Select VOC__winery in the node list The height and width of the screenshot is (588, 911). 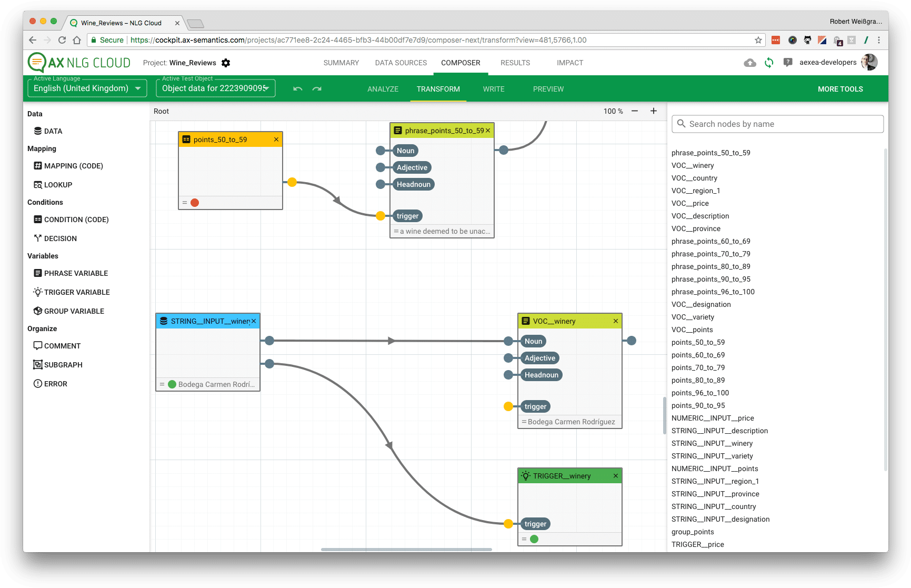point(693,165)
